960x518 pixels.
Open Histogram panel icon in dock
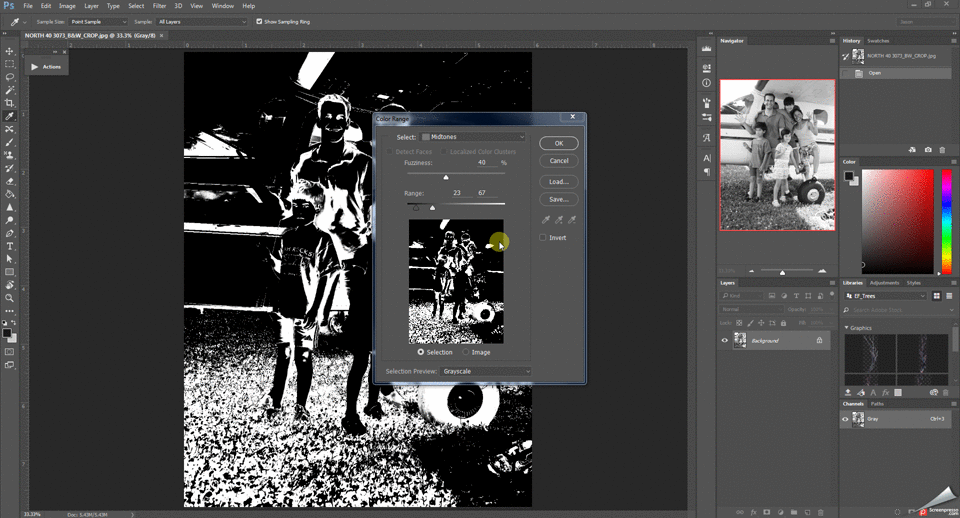pyautogui.click(x=707, y=48)
